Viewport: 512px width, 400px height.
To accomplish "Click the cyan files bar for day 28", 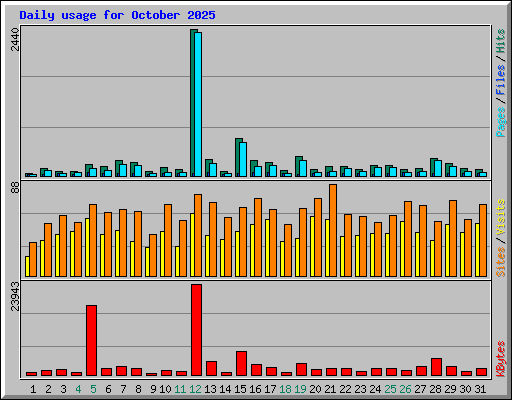I will [x=438, y=168].
